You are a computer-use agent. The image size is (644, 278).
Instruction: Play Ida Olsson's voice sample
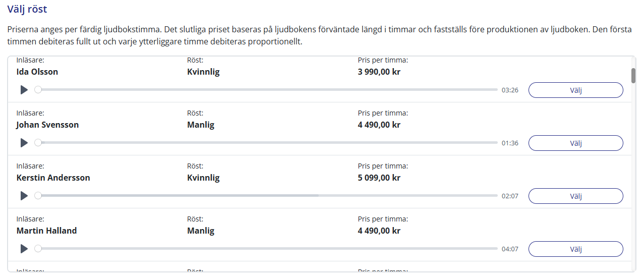[x=24, y=90]
